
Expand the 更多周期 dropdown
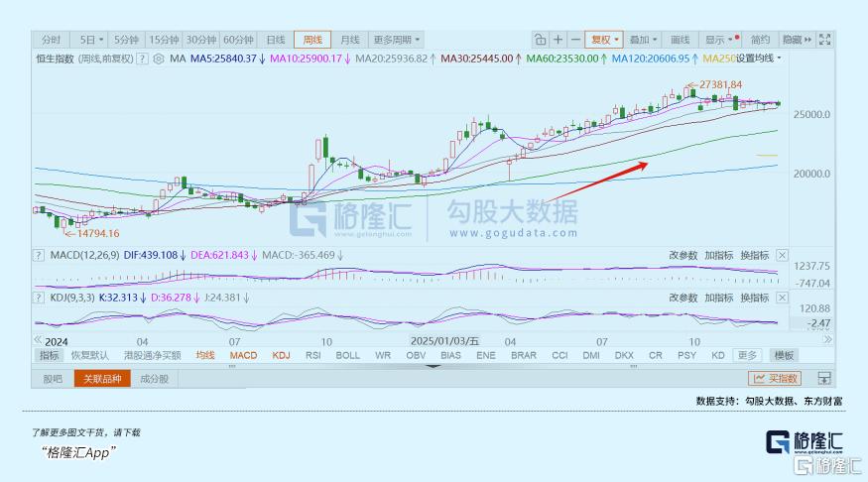396,40
